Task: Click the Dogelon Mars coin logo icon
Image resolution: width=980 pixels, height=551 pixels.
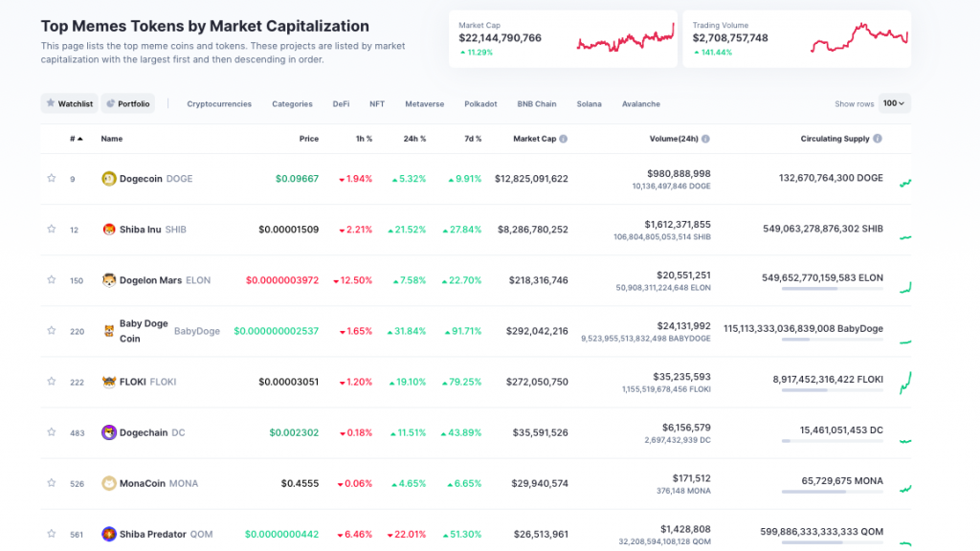Action: click(x=109, y=280)
